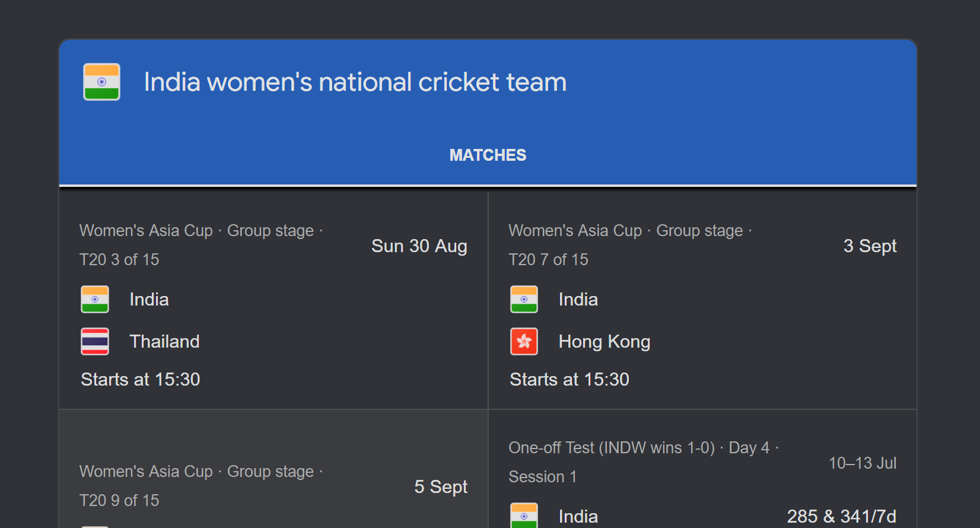
Task: Click India name in Thailand match
Action: point(149,300)
